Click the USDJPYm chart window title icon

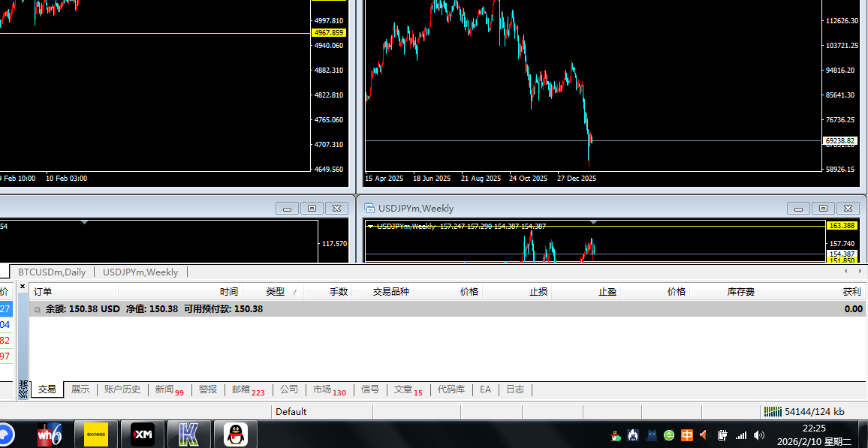(x=370, y=209)
